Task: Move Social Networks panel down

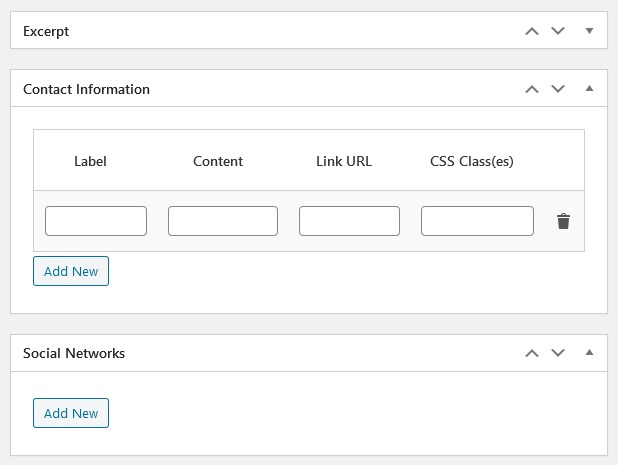Action: [x=558, y=353]
